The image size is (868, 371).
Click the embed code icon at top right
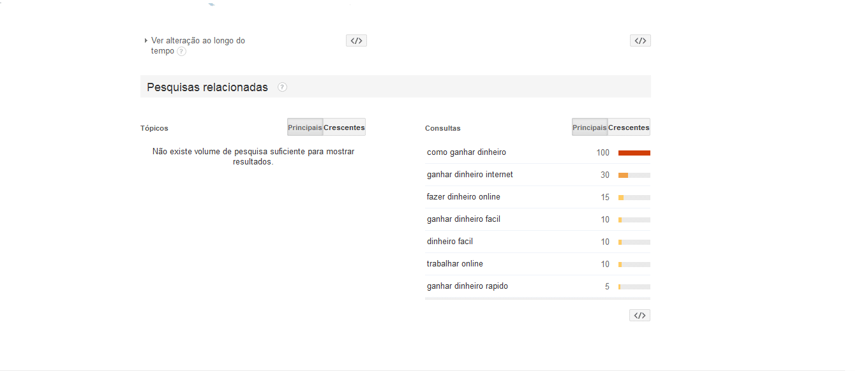pyautogui.click(x=640, y=41)
